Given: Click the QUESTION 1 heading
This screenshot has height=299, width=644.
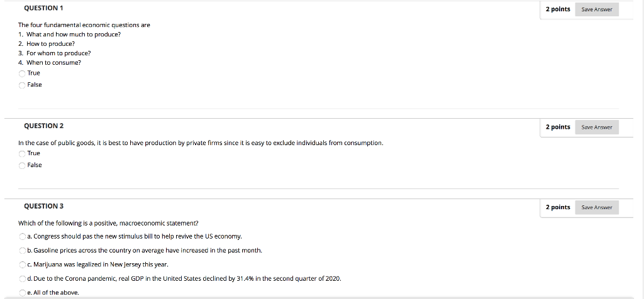Looking at the screenshot, I should tap(43, 8).
